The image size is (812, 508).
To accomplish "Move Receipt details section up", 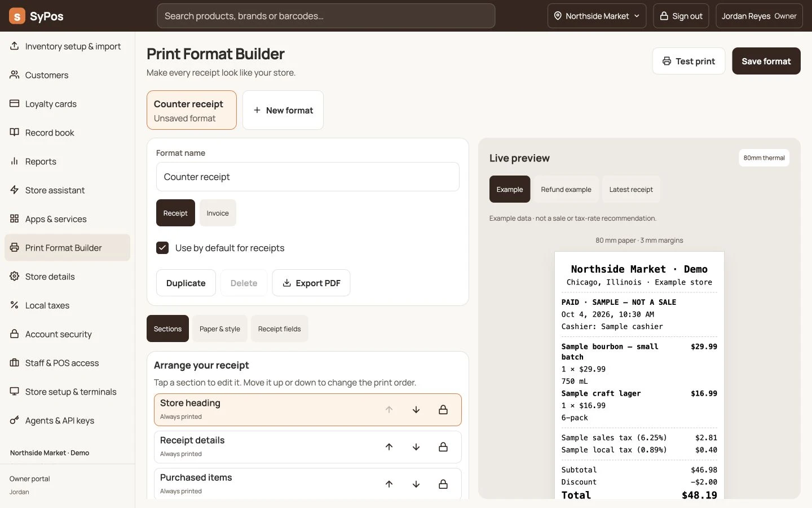I will (x=389, y=447).
